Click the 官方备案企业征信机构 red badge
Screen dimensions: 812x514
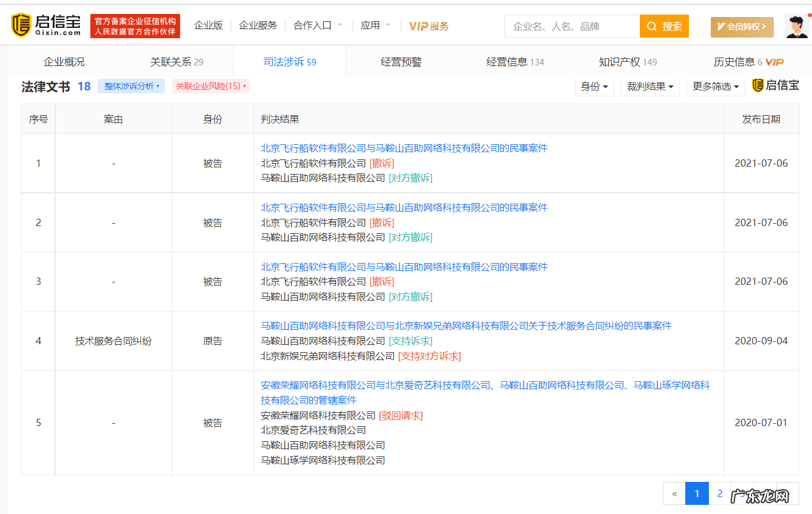135,26
